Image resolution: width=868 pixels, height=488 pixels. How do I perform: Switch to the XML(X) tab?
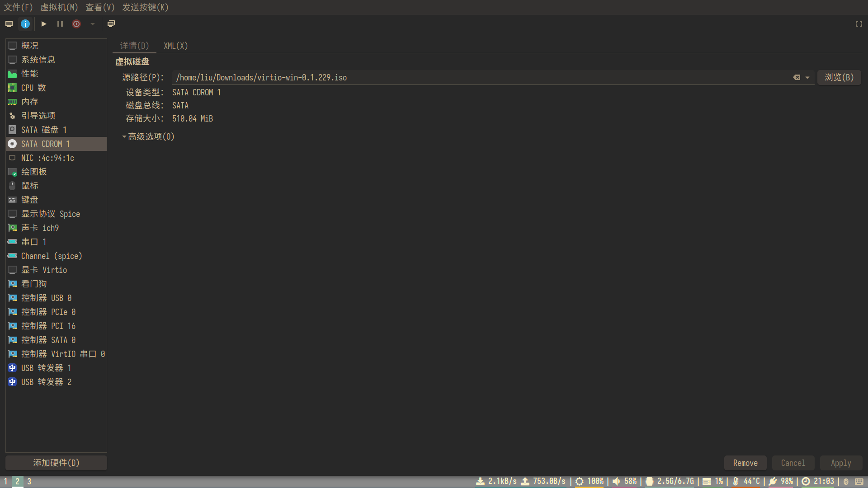click(175, 46)
